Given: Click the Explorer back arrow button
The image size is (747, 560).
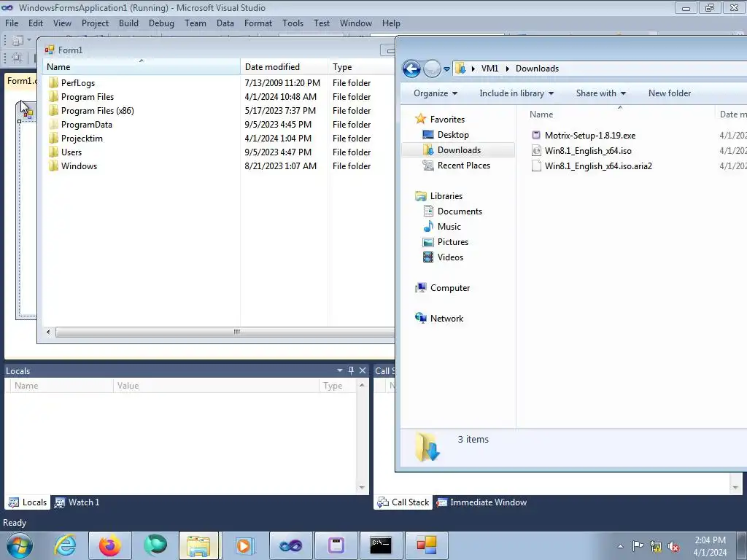Looking at the screenshot, I should [x=411, y=69].
